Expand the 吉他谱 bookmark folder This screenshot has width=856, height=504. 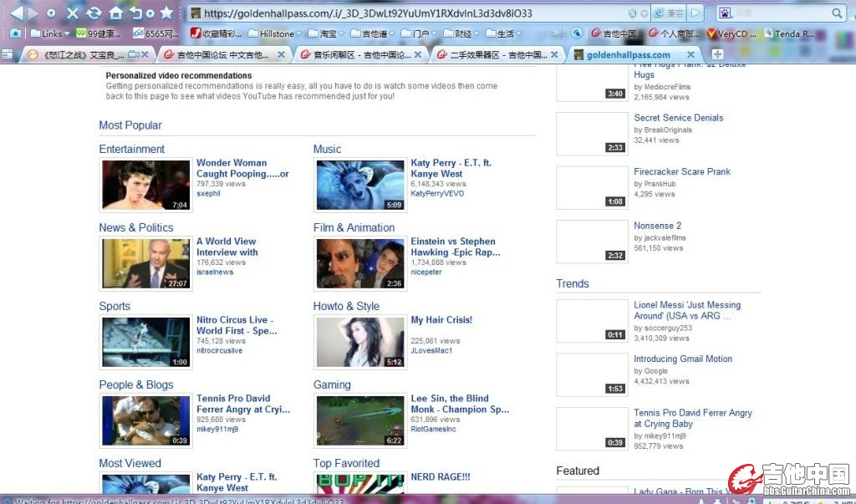(372, 34)
